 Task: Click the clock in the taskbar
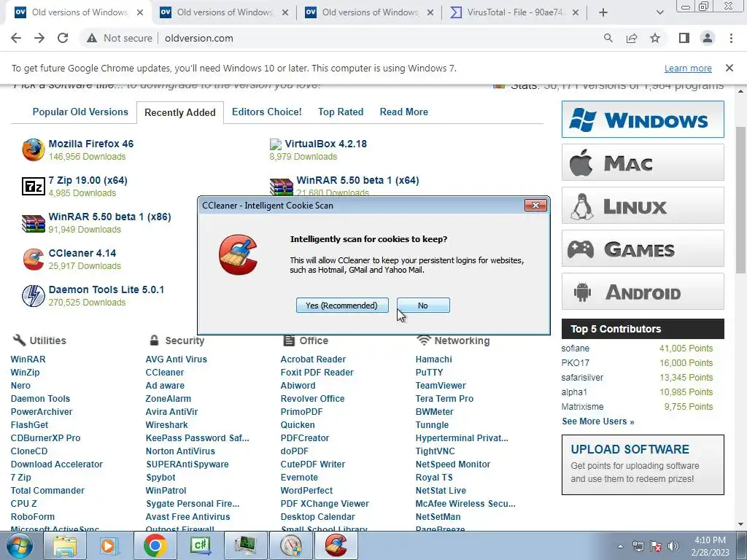[710, 546]
